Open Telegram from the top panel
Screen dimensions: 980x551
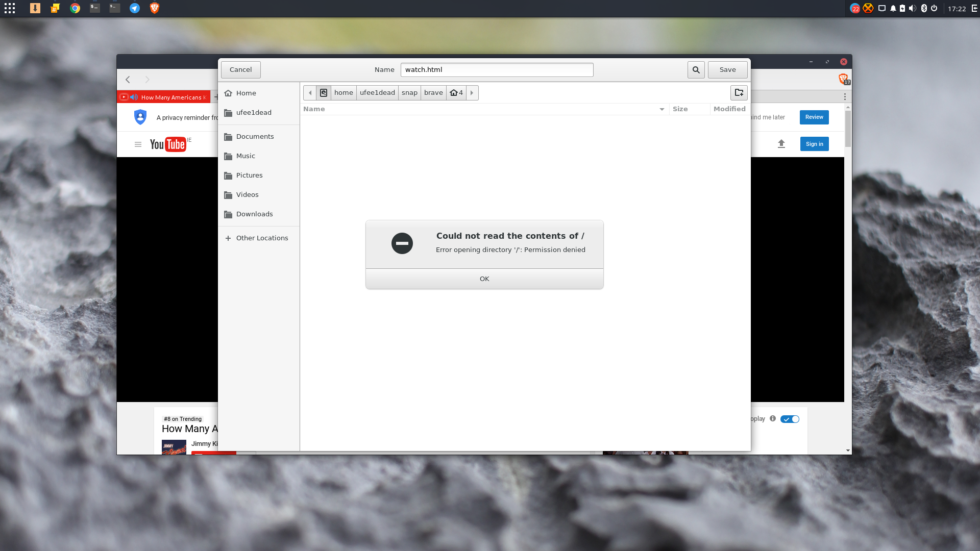[135, 8]
